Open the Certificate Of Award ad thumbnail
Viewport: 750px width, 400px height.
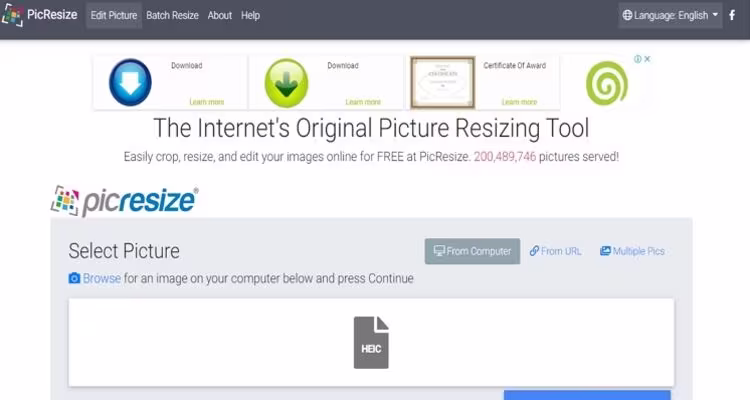[443, 82]
